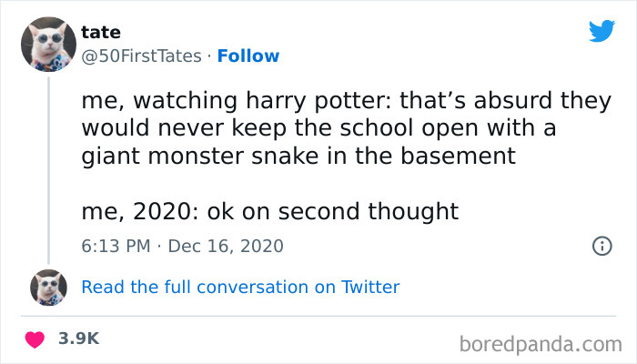Screen dimensions: 637x364
Task: Click the 3.9K likes count
Action: pos(78,338)
